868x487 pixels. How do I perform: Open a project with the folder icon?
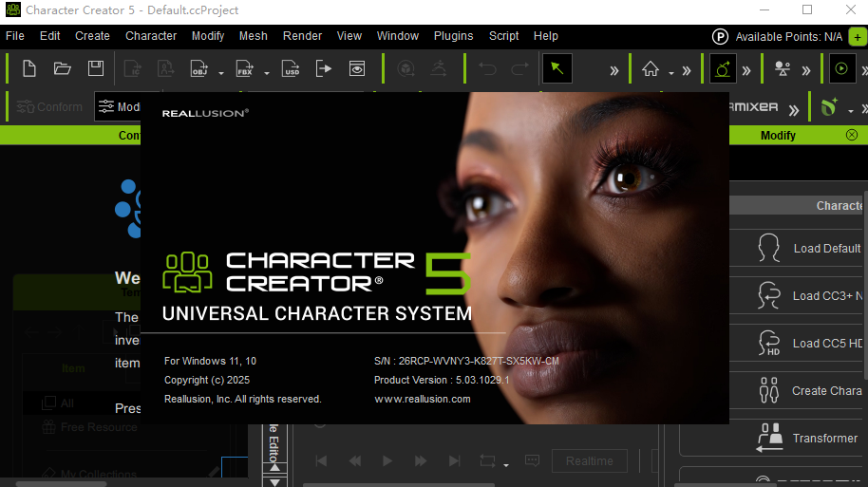pyautogui.click(x=62, y=68)
